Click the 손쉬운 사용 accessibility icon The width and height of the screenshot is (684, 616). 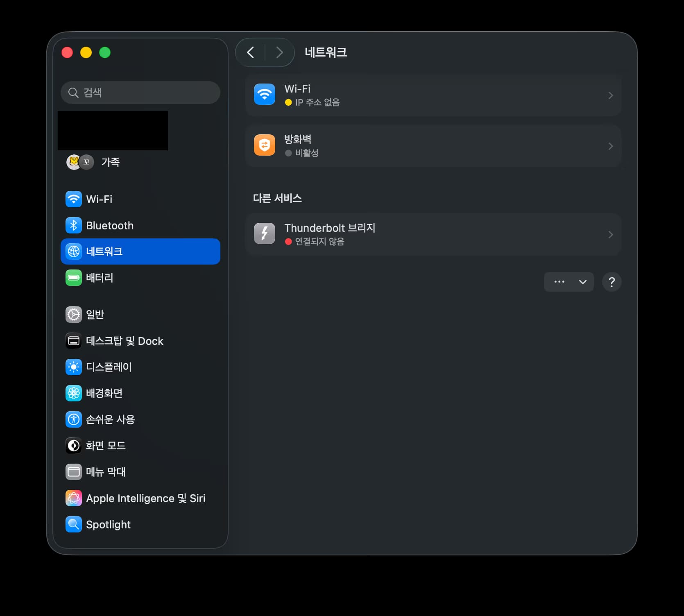click(x=74, y=419)
